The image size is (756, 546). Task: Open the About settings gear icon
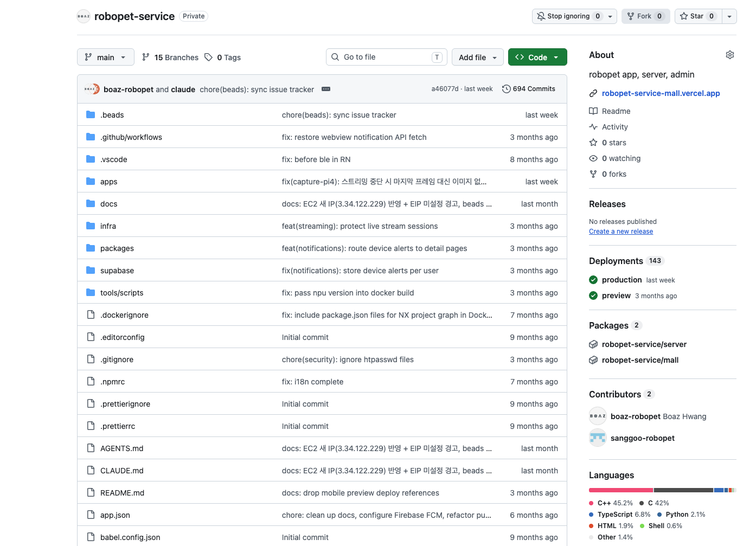point(730,55)
